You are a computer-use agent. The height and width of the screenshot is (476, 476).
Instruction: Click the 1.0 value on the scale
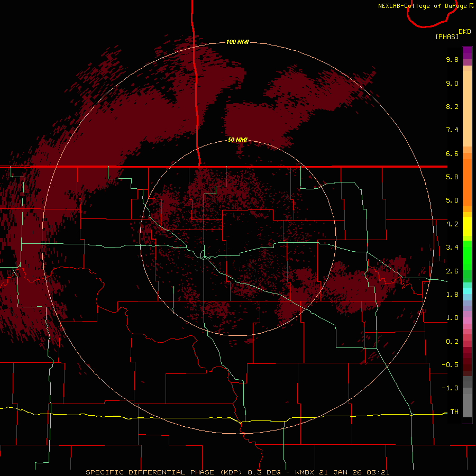(x=452, y=318)
